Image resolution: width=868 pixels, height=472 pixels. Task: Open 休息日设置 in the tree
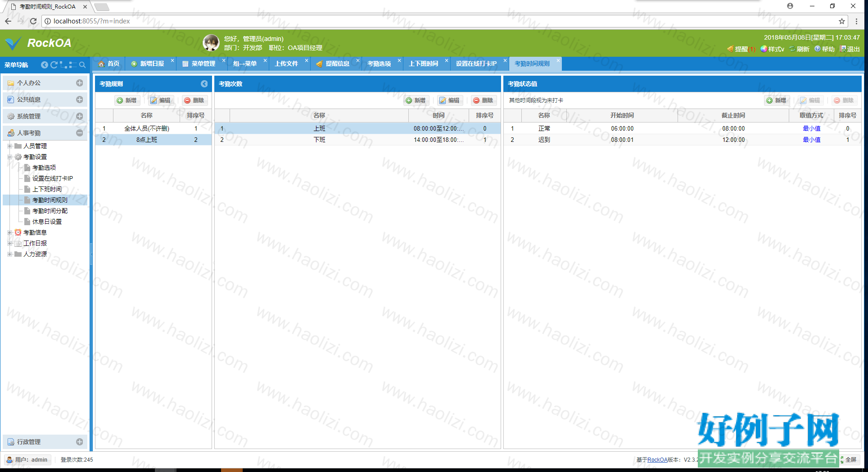(47, 222)
